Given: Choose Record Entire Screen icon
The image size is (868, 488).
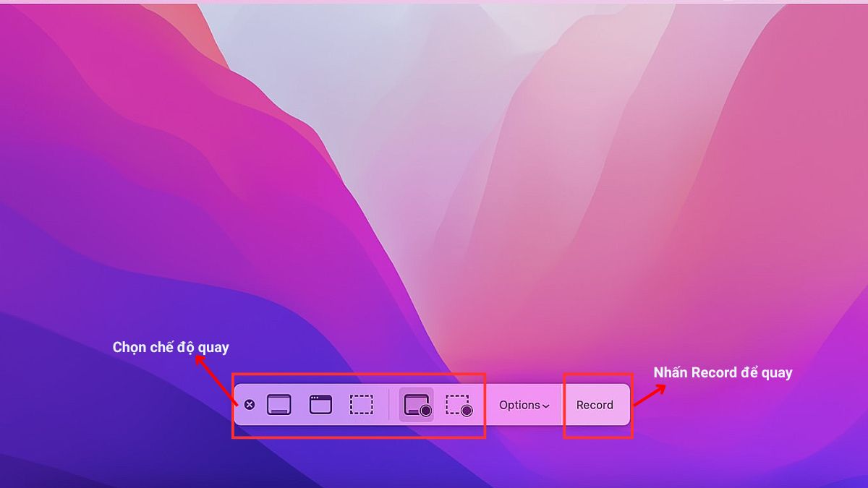Looking at the screenshot, I should pos(417,406).
